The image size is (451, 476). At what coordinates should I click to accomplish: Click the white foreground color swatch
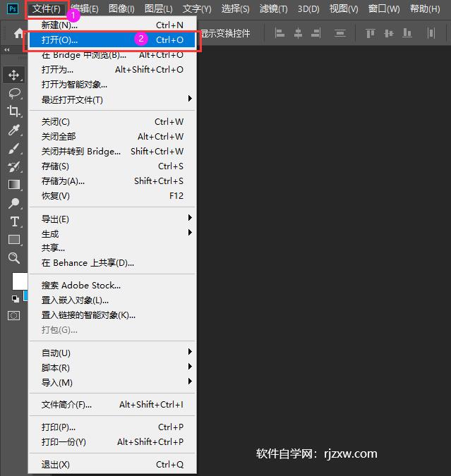tap(20, 281)
